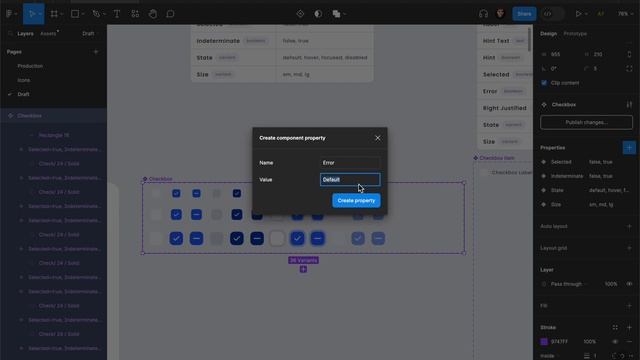This screenshot has height=360, width=640.
Task: Add a Fill with plus icon
Action: coord(629,306)
